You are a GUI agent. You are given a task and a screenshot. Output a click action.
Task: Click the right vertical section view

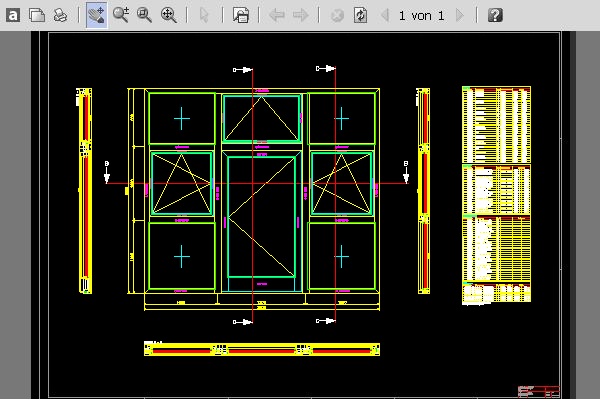click(x=423, y=191)
